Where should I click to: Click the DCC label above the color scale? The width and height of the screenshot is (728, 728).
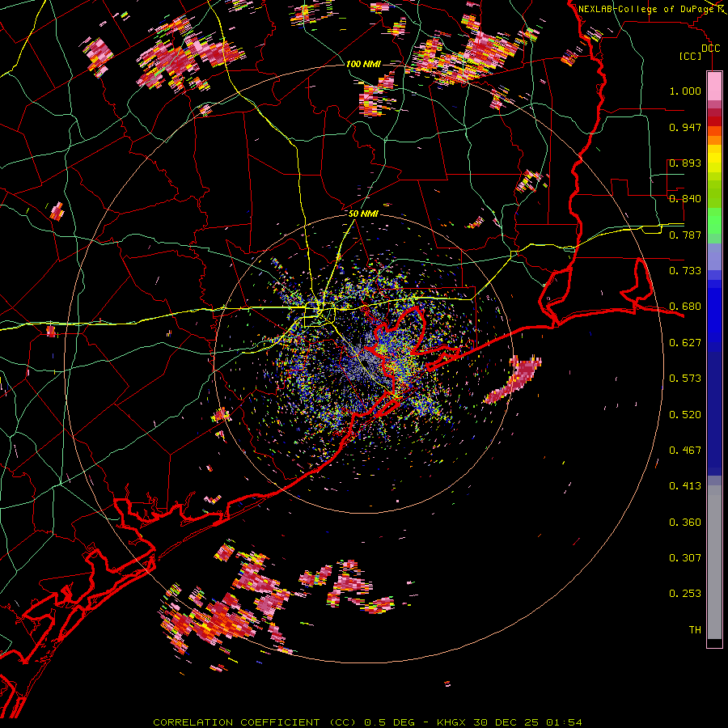coord(710,49)
